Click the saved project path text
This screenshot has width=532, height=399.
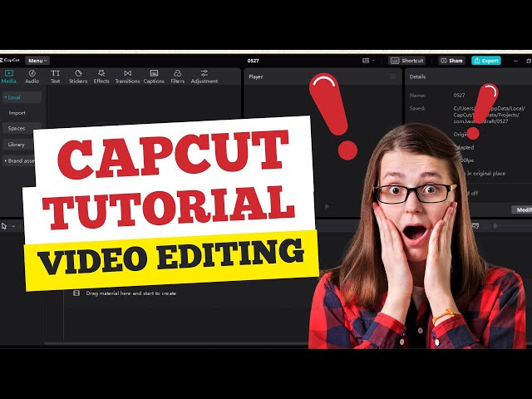489,115
